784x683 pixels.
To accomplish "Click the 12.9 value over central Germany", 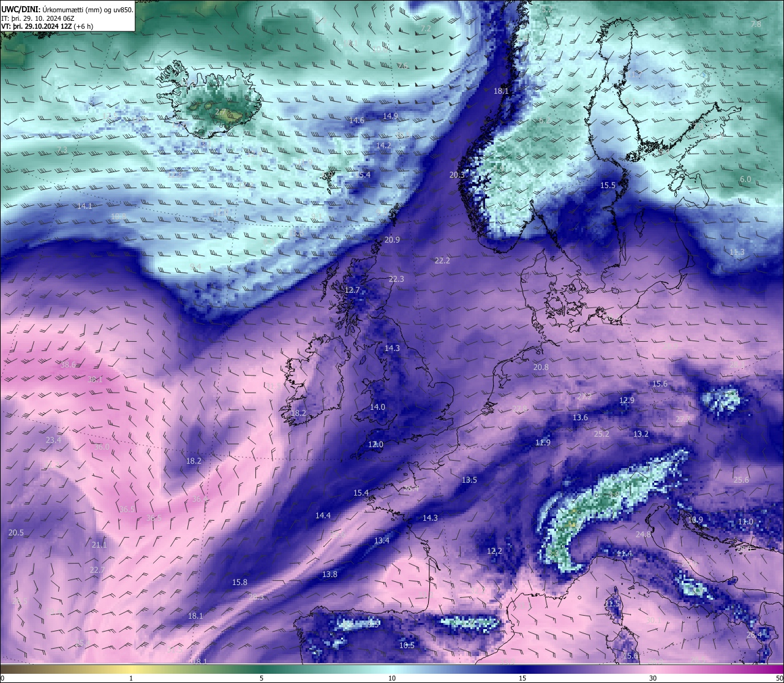I will coord(627,400).
